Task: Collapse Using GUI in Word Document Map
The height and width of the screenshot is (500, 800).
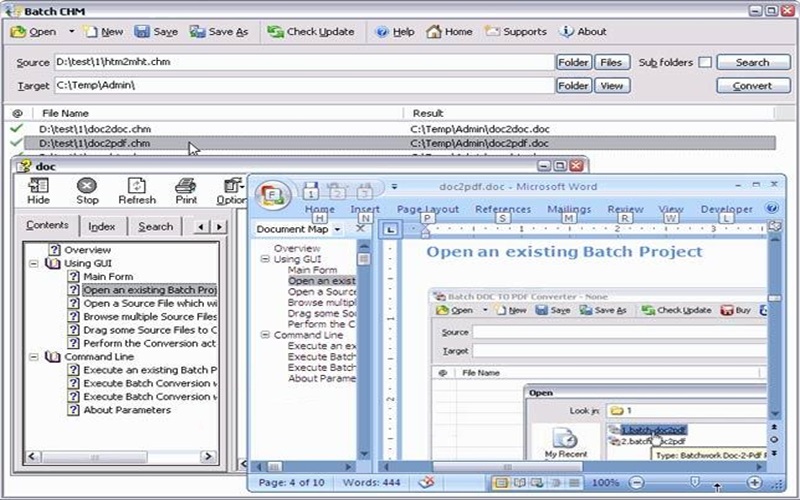Action: click(265, 259)
